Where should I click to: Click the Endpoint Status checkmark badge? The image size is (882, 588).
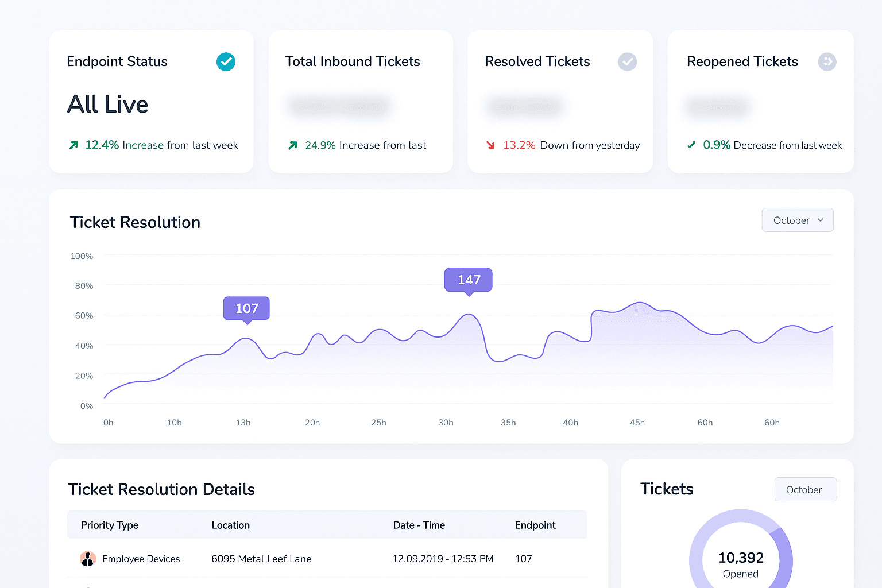point(226,61)
